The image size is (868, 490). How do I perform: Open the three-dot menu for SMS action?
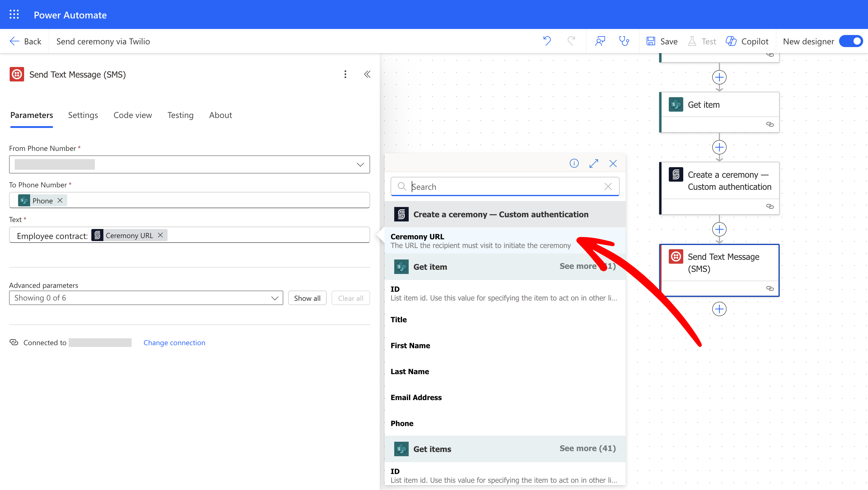pos(345,74)
